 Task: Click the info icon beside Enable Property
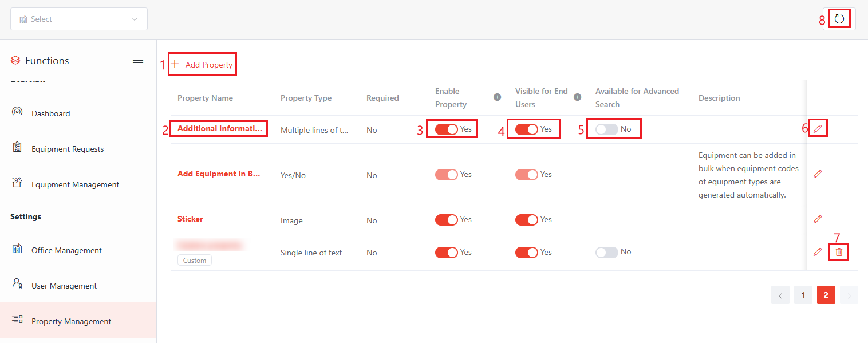(497, 97)
